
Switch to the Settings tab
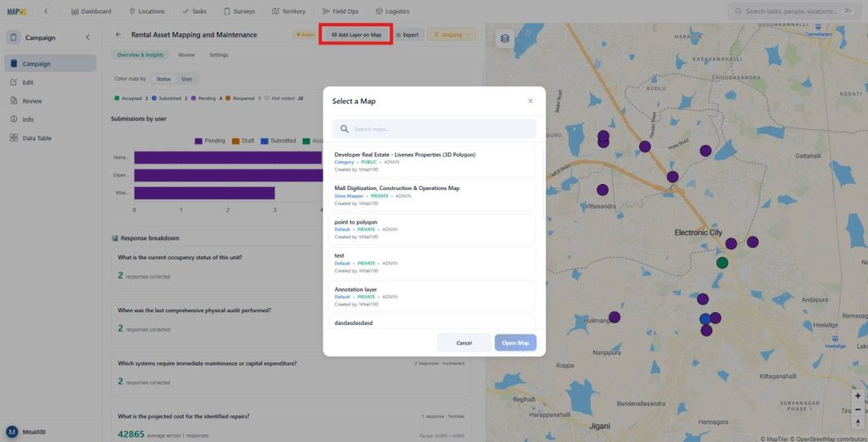pos(219,55)
